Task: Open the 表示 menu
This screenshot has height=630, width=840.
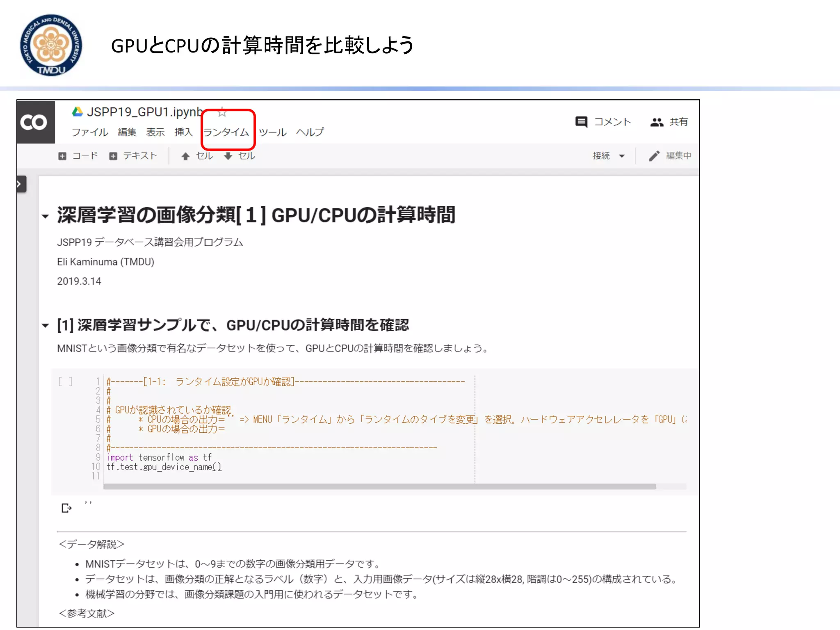Action: (x=155, y=132)
